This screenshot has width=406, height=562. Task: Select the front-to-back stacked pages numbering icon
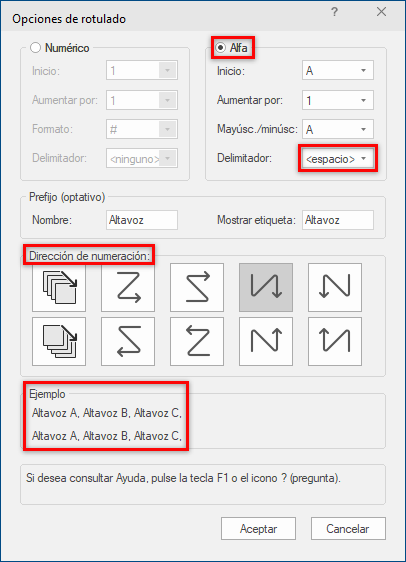click(59, 287)
